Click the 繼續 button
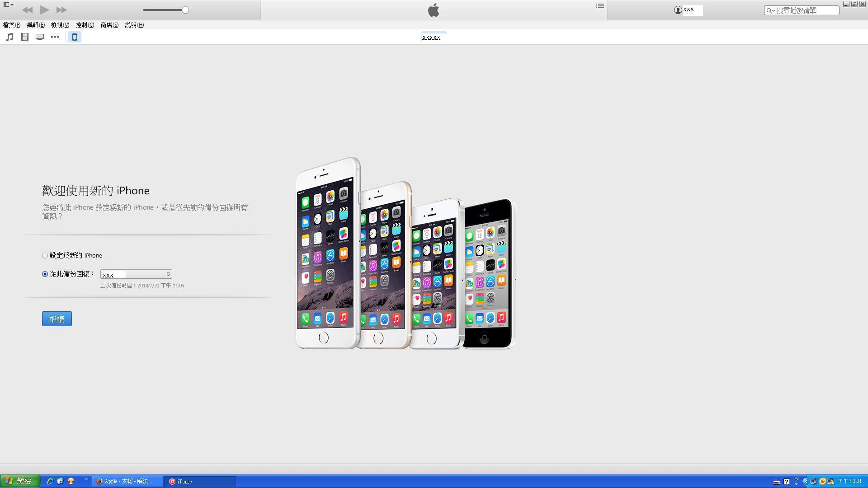This screenshot has height=488, width=868. pos(57,319)
